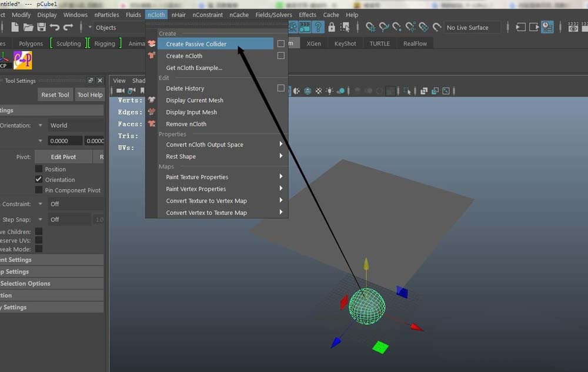Click the C-P shelf icon

coord(22,60)
